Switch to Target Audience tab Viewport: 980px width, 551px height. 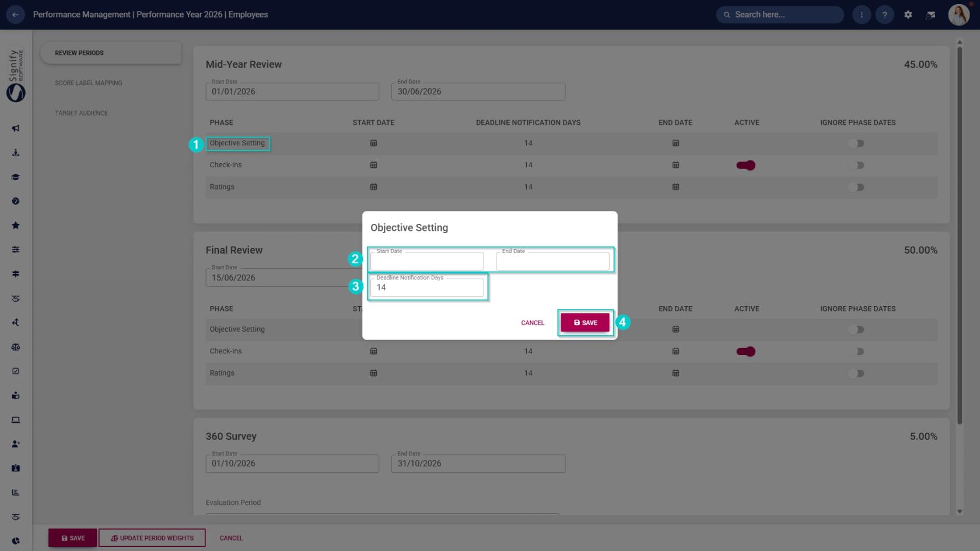point(81,113)
